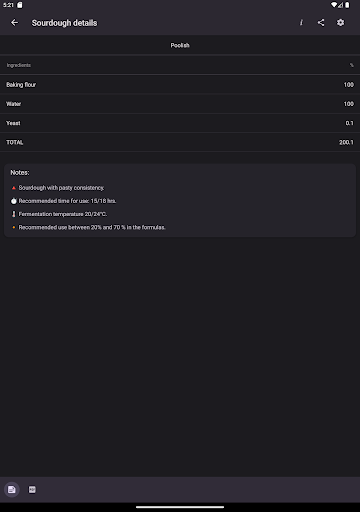The width and height of the screenshot is (360, 512).
Task: Tap the Sourdough details title
Action: pos(64,23)
